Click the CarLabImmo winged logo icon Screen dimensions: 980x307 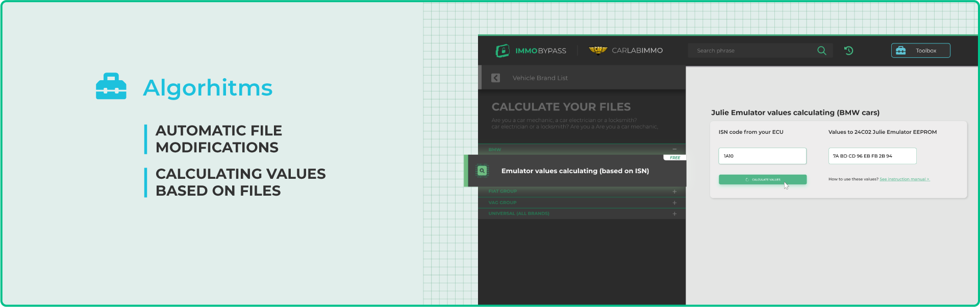point(598,50)
